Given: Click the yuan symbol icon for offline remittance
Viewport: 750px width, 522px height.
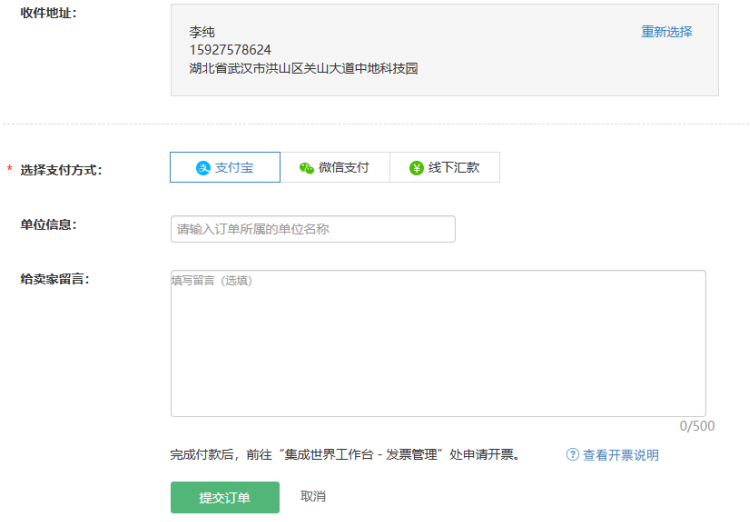Looking at the screenshot, I should click(416, 168).
